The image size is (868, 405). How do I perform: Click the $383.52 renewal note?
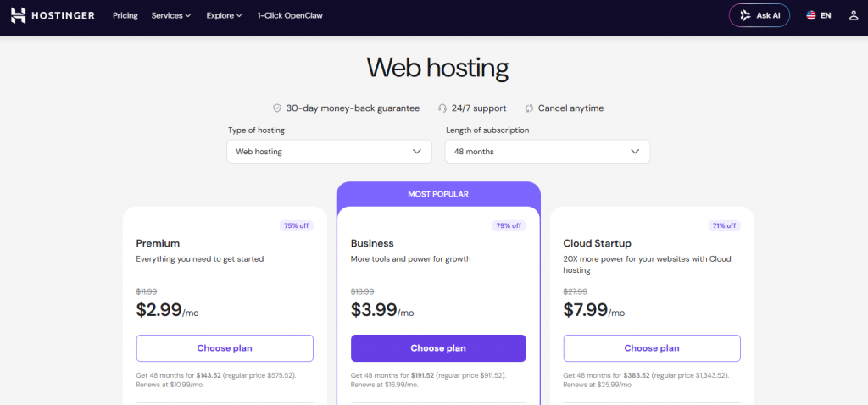coord(646,380)
